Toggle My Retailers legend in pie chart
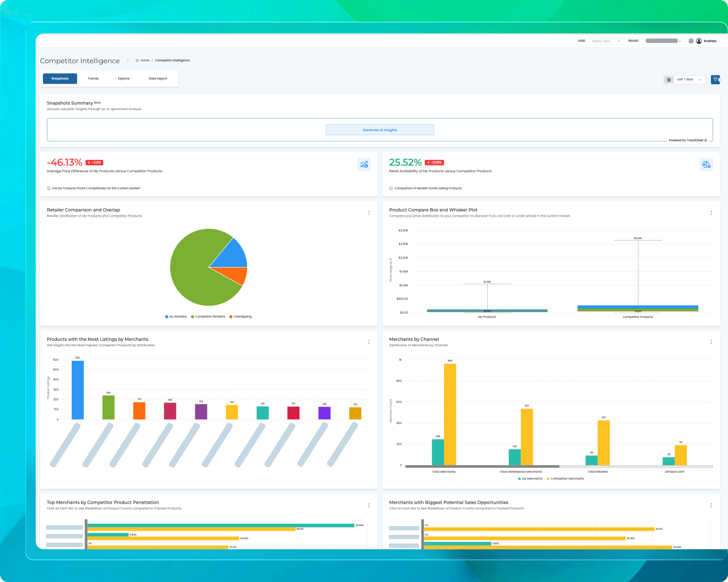Image resolution: width=728 pixels, height=582 pixels. tap(176, 317)
